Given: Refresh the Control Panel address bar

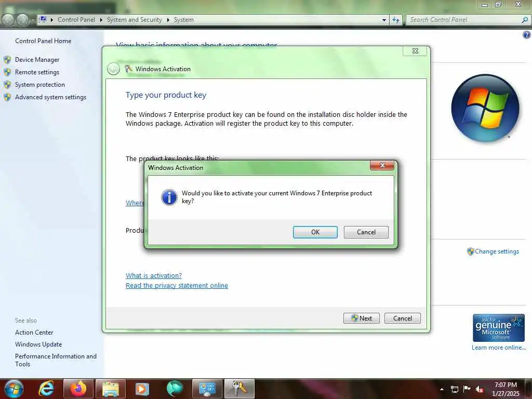Looking at the screenshot, I should click(395, 20).
